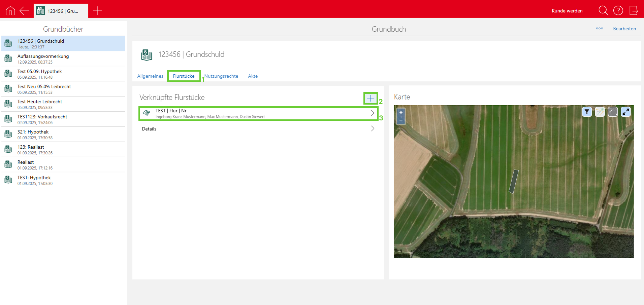Open the TEST | Flur | Nr entry chevron

[x=373, y=113]
